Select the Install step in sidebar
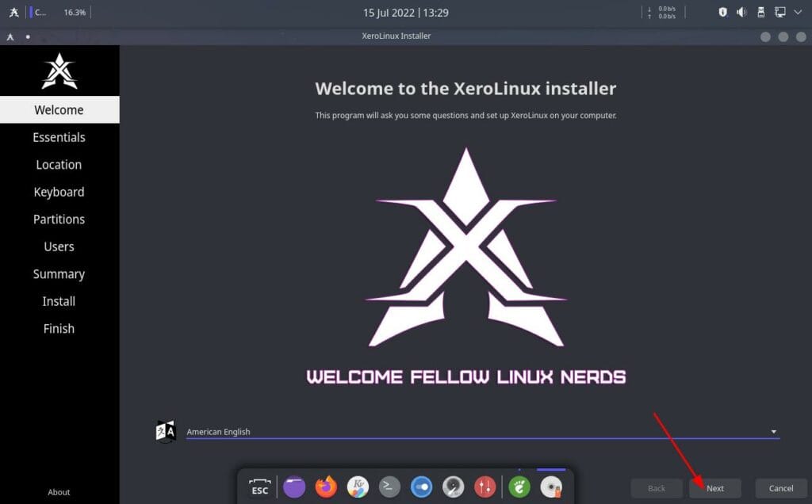This screenshot has width=812, height=504. click(59, 301)
